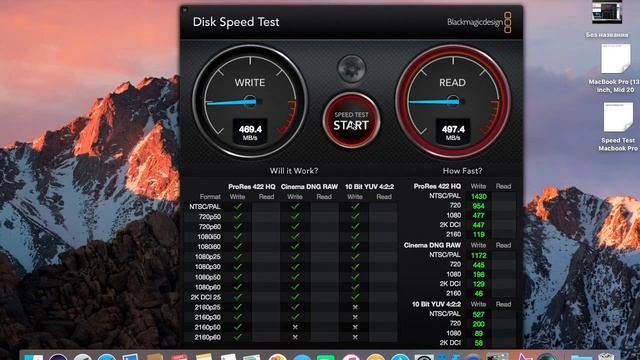Click the 10 Bit YUV write checkmark for NTSC/PAL
Viewport: 640px width, 360px height.
click(x=355, y=207)
